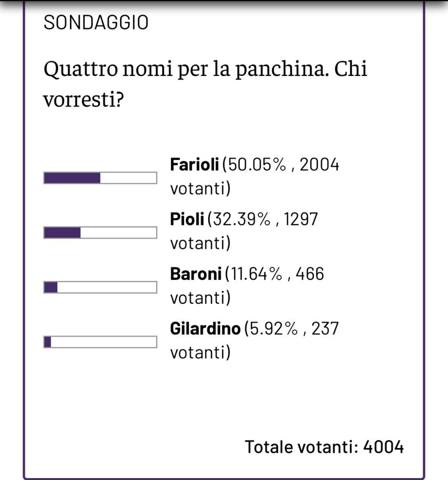Select the Pioli candidate name
The height and width of the screenshot is (480, 448).
[187, 219]
